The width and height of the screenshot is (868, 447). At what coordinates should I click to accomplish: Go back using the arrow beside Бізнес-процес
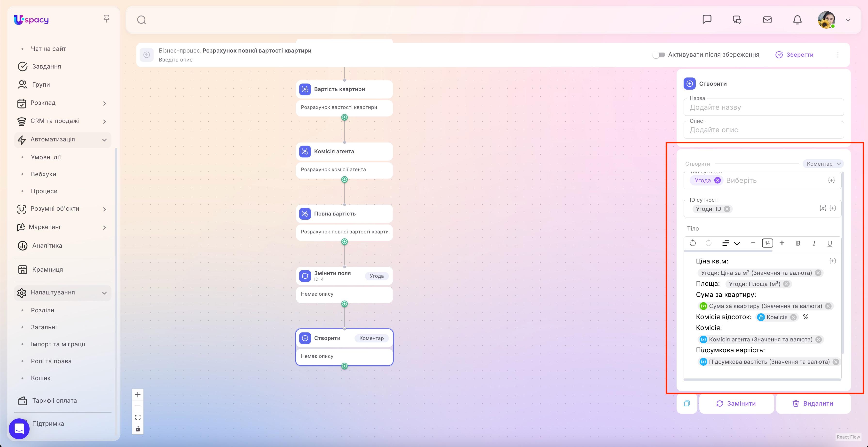tap(147, 54)
